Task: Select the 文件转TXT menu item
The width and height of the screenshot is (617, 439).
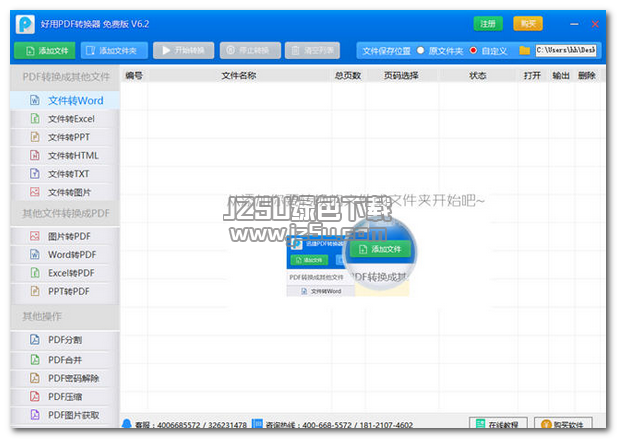Action: click(65, 174)
